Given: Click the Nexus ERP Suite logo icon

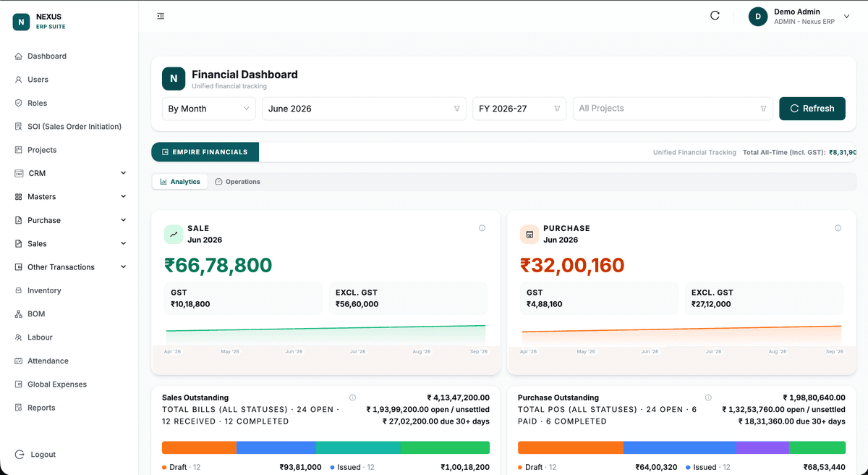Looking at the screenshot, I should [x=21, y=22].
